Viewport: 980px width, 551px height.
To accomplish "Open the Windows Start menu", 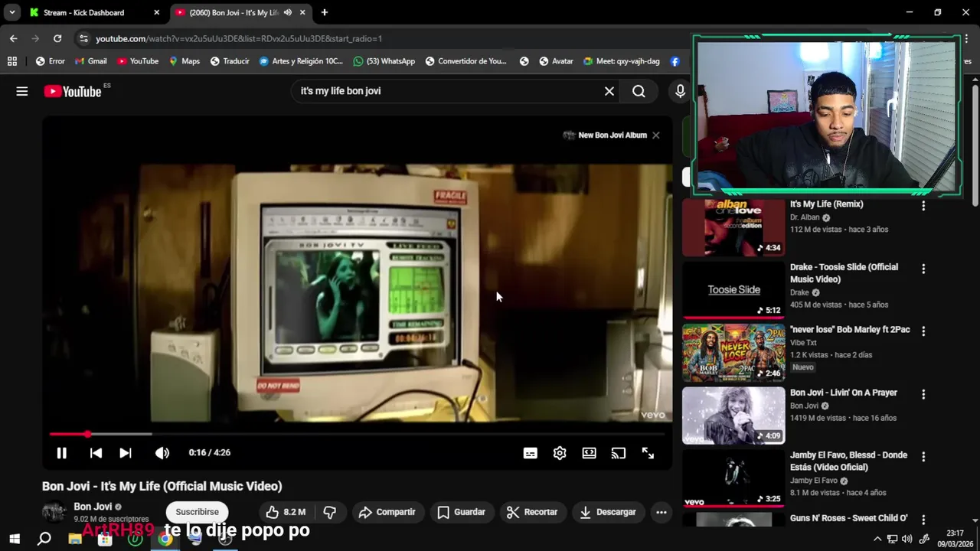I will tap(14, 539).
